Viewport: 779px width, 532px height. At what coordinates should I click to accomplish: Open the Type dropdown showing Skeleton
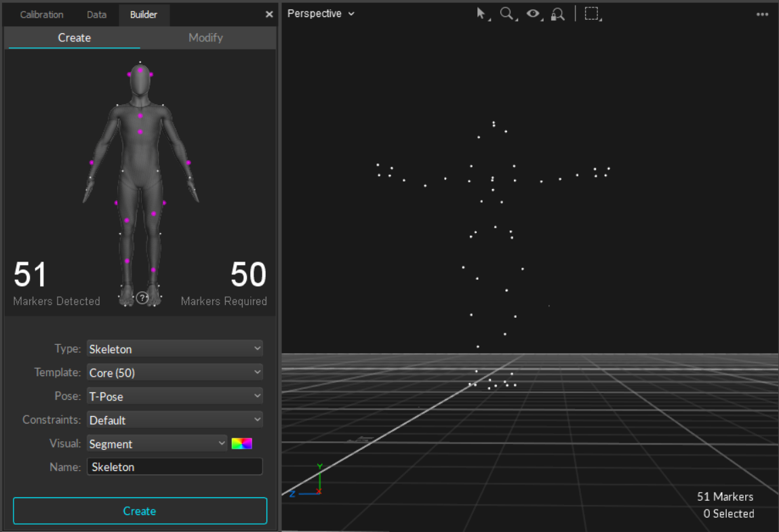[x=174, y=349]
